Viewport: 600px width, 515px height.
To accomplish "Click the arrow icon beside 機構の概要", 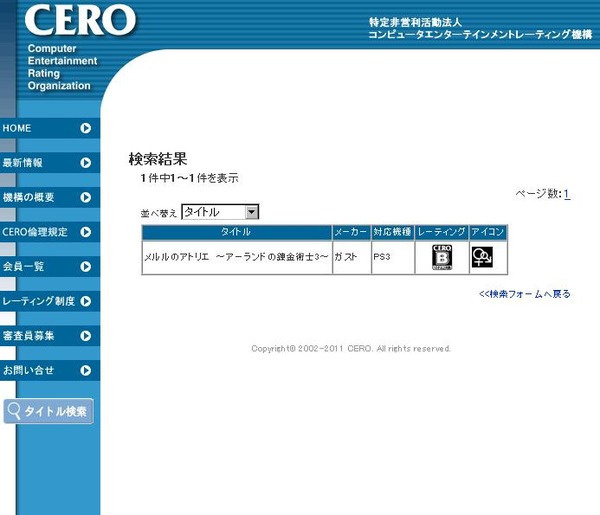I will [x=86, y=197].
